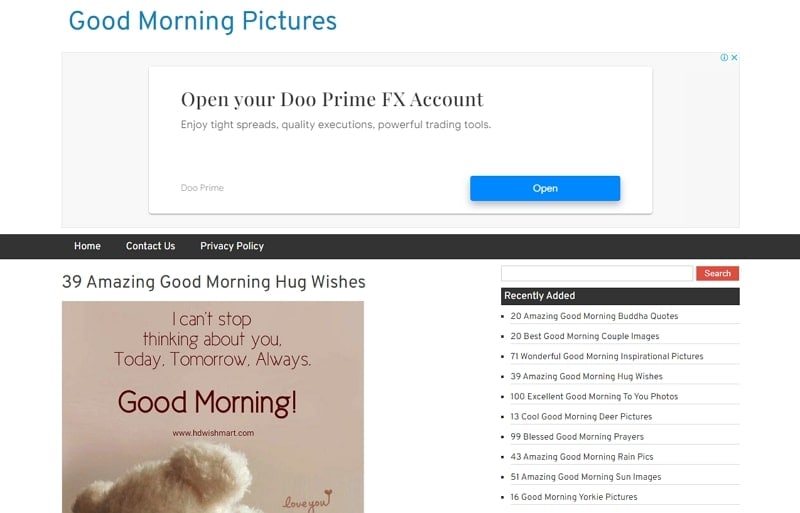Open 99 Blessed Good Morning Prayers
Image resolution: width=800 pixels, height=513 pixels.
(x=577, y=436)
